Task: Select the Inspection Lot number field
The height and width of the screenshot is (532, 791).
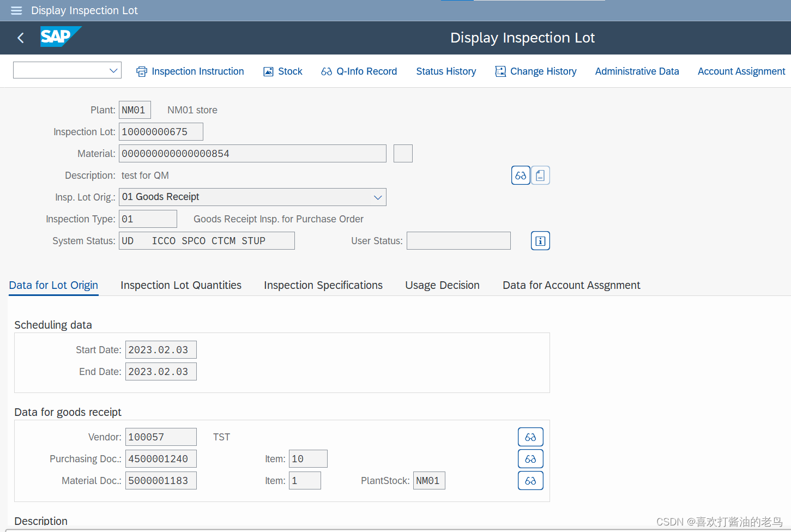Action: click(161, 131)
